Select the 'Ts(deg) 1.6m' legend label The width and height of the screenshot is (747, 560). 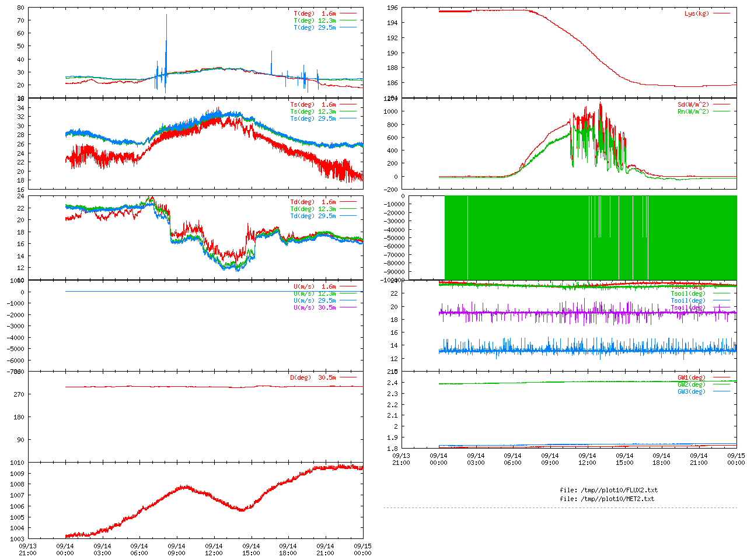(313, 105)
